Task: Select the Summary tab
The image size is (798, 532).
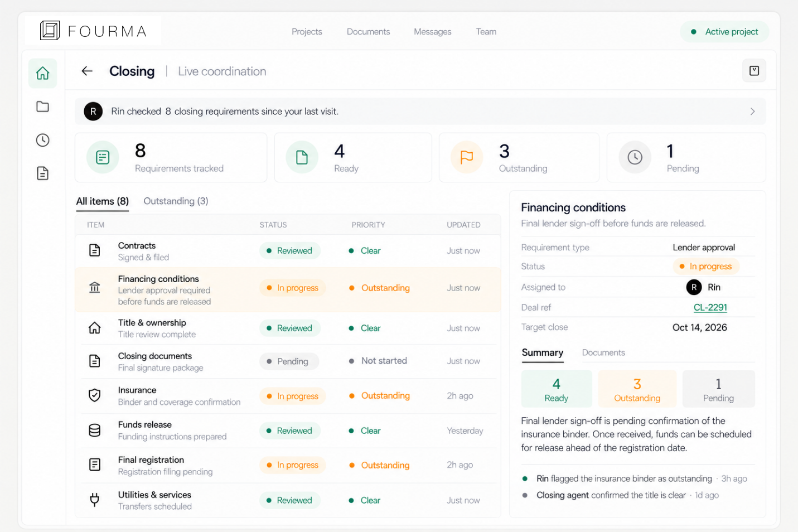Action: (x=543, y=352)
